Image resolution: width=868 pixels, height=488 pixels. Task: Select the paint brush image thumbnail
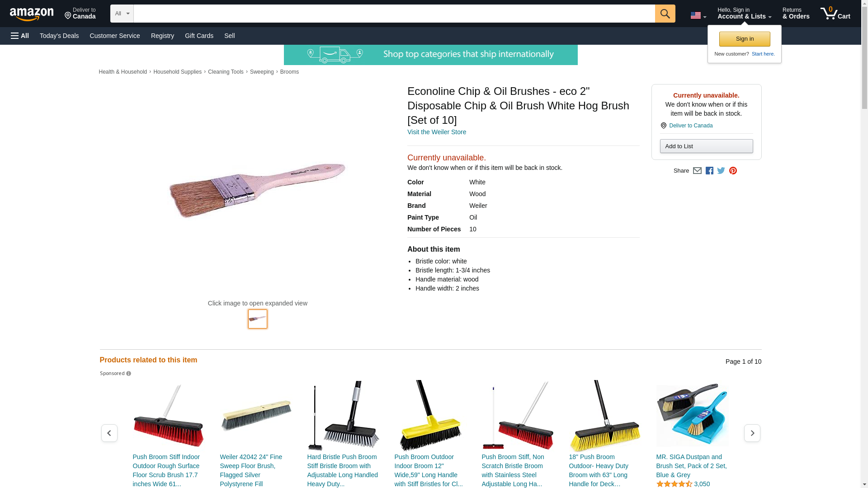click(258, 319)
